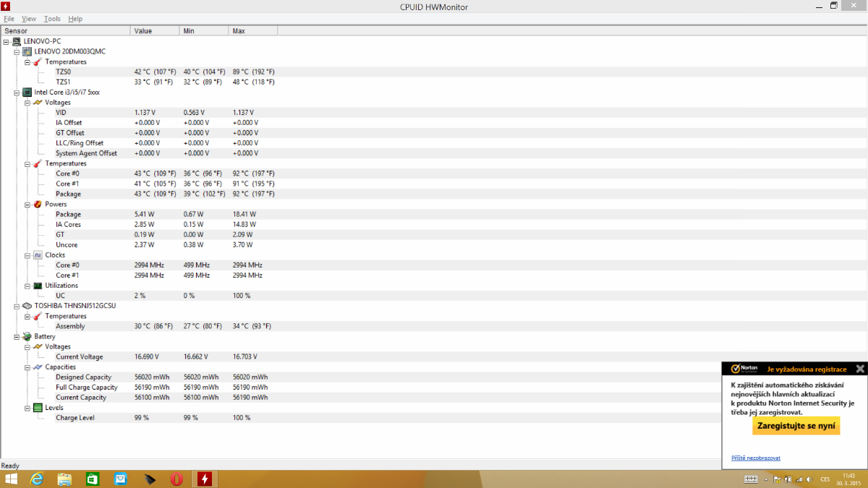This screenshot has height=488, width=868.
Task: Click the TOSHIBA drive icon in tree
Action: (27, 306)
